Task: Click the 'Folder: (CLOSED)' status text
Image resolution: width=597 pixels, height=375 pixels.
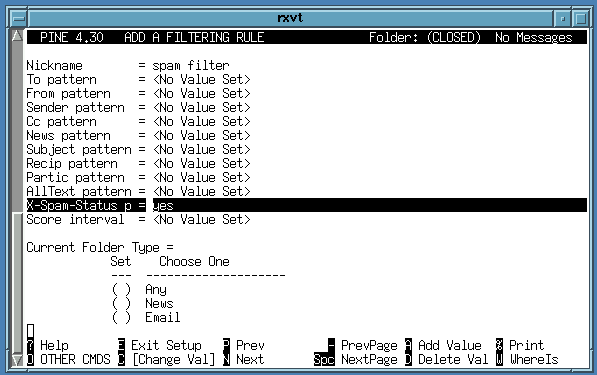Action: [x=425, y=37]
